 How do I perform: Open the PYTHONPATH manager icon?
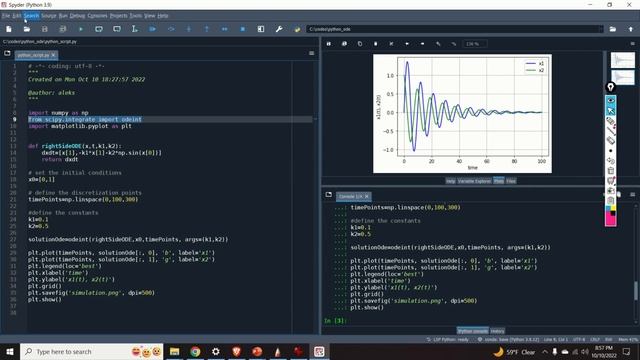click(297, 29)
